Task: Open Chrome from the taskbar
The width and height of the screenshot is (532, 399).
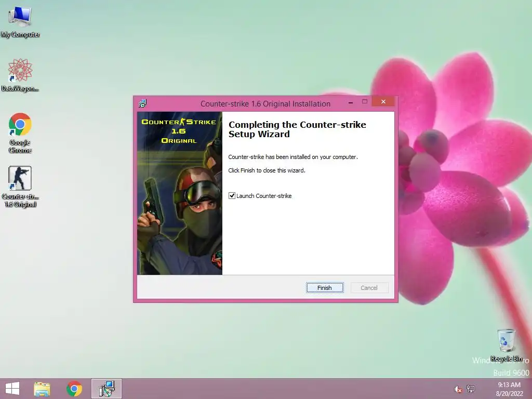Action: coord(74,389)
